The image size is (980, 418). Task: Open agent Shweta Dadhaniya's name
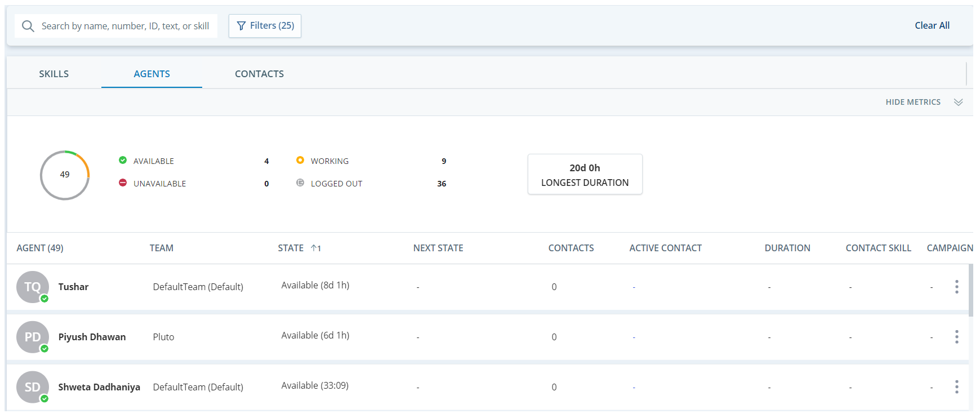click(x=99, y=387)
